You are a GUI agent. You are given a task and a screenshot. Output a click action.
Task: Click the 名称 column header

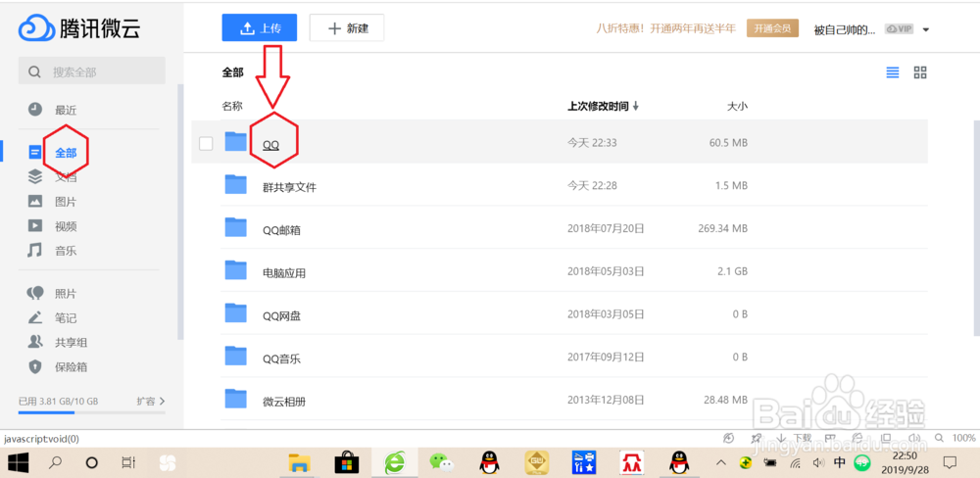(x=232, y=106)
